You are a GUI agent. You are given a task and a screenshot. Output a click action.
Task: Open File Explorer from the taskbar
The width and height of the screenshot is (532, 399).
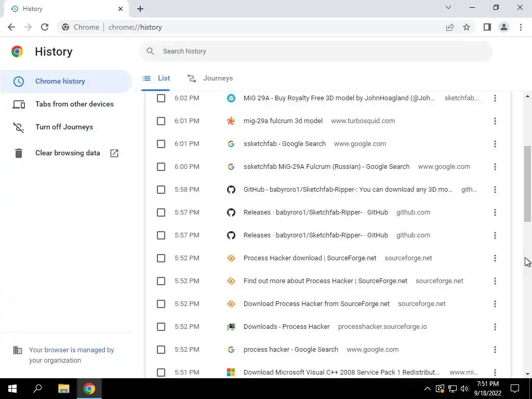[63, 389]
